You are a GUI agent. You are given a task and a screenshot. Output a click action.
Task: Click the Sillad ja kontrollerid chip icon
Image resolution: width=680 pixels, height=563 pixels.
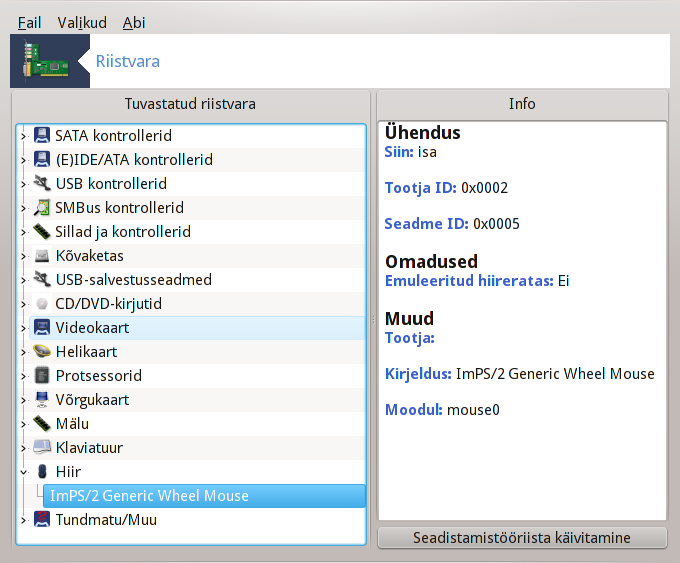click(x=42, y=231)
